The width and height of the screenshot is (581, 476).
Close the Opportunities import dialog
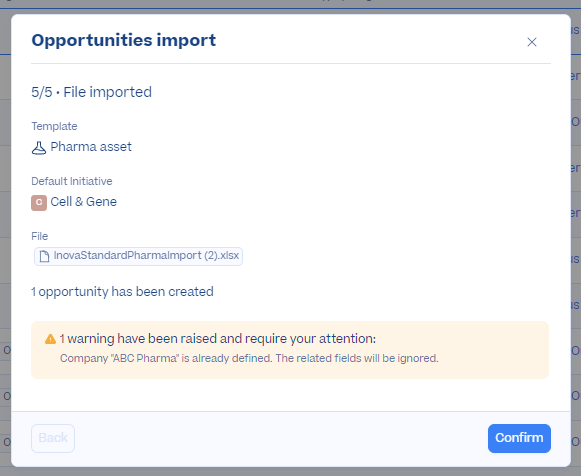pyautogui.click(x=532, y=42)
